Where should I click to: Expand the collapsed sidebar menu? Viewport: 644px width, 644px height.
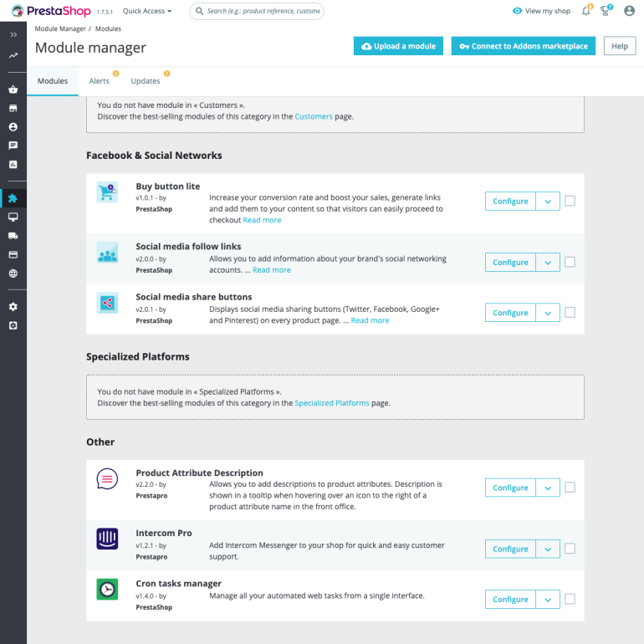point(13,34)
